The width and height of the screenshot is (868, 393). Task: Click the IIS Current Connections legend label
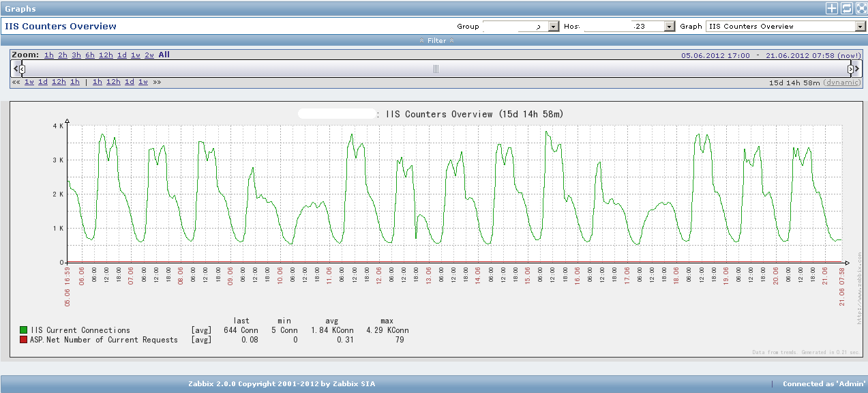tap(80, 330)
